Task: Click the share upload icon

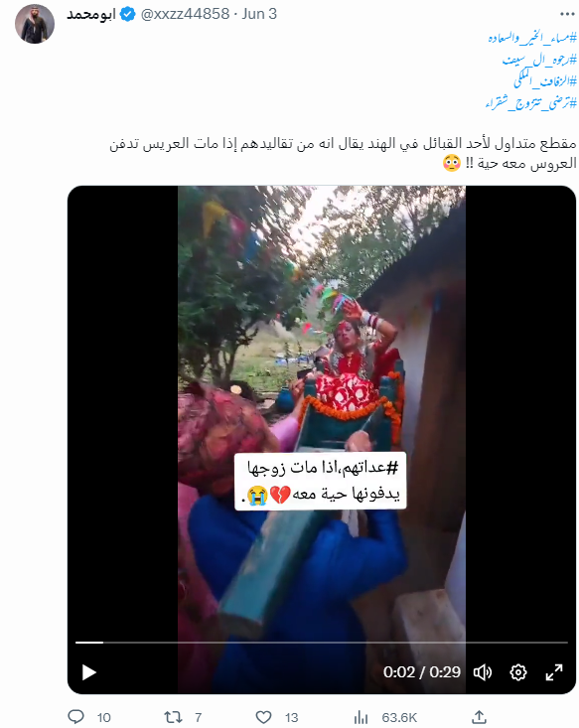Action: (x=479, y=717)
